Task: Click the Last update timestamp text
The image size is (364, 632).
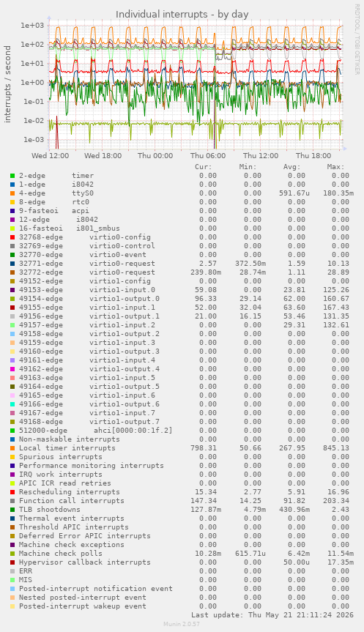Action: coord(272,615)
